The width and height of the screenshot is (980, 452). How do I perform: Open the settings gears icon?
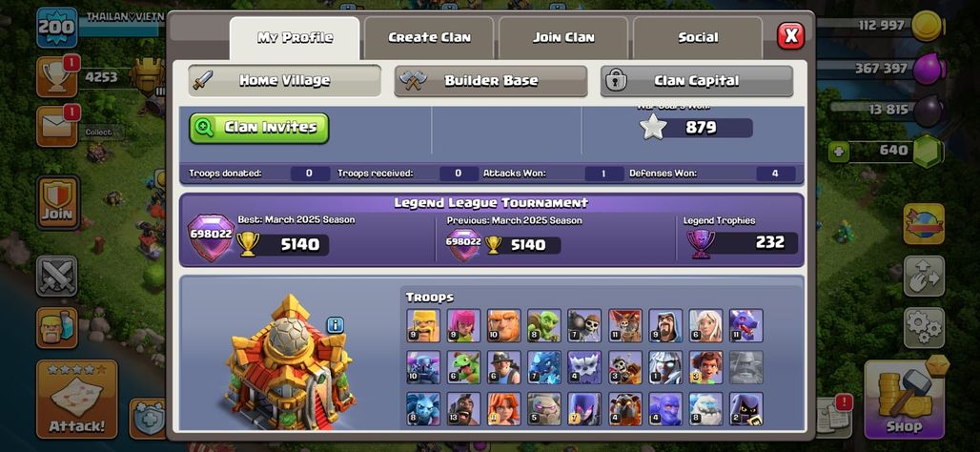[x=924, y=327]
